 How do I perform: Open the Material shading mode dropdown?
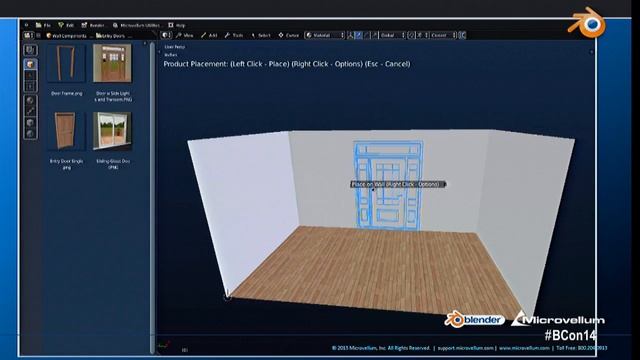tap(325, 36)
